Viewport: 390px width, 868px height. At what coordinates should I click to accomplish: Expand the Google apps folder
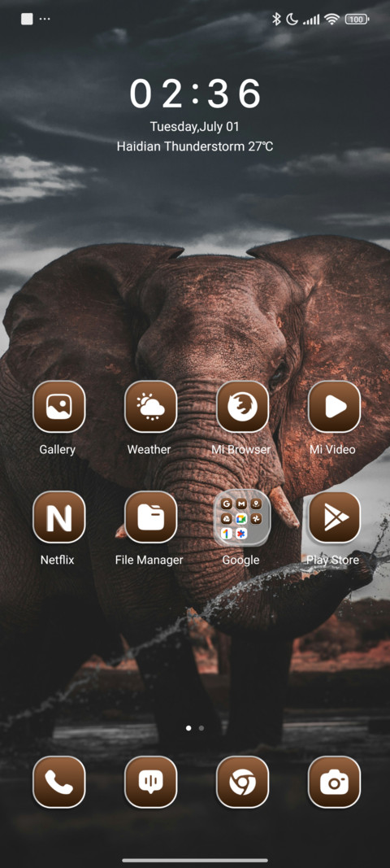point(242,517)
